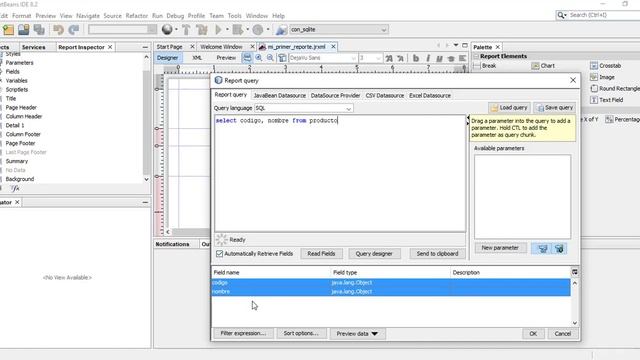The height and width of the screenshot is (360, 640).
Task: Click the New Project toolbar icon
Action: pos(8,29)
